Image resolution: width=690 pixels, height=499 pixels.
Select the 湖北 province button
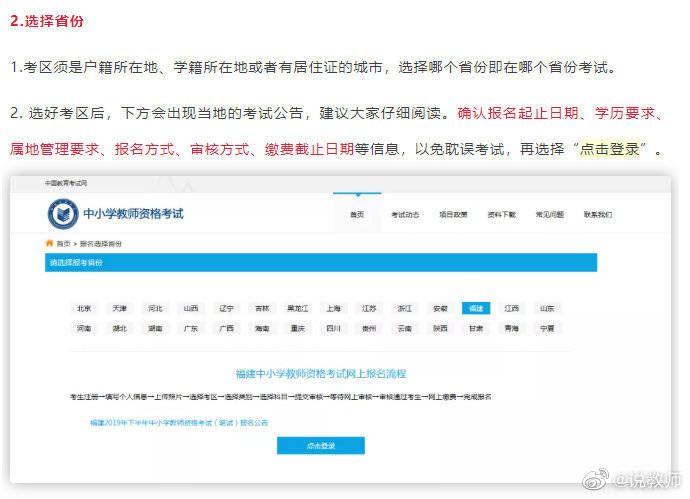[x=120, y=328]
